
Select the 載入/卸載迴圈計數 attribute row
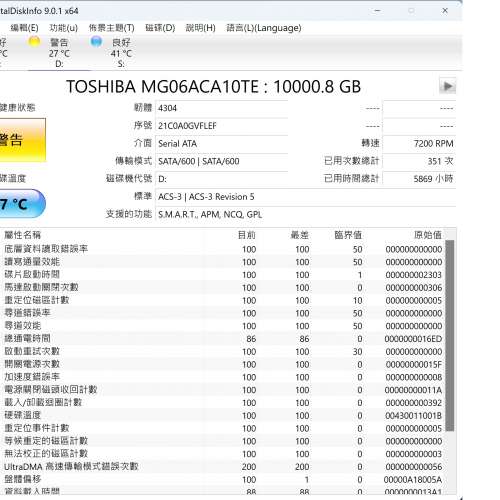[x=223, y=403]
